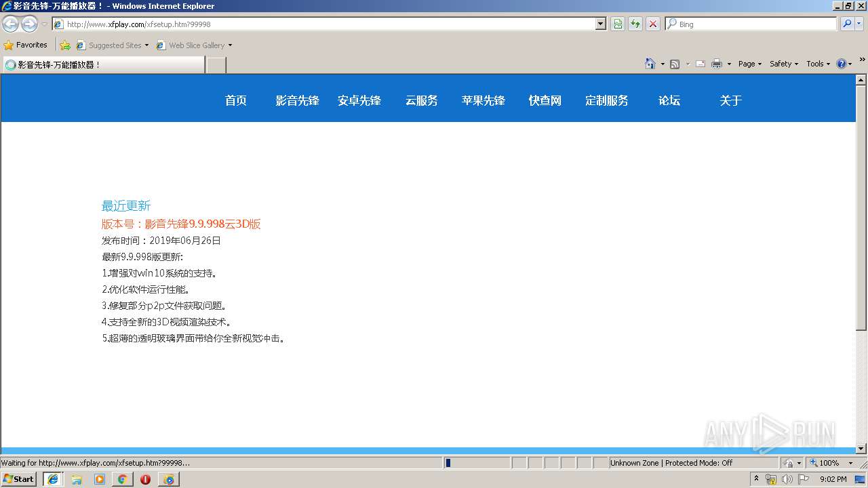Open 影音先锋 navigation link
Screen dimensions: 868x488
pyautogui.click(x=297, y=100)
